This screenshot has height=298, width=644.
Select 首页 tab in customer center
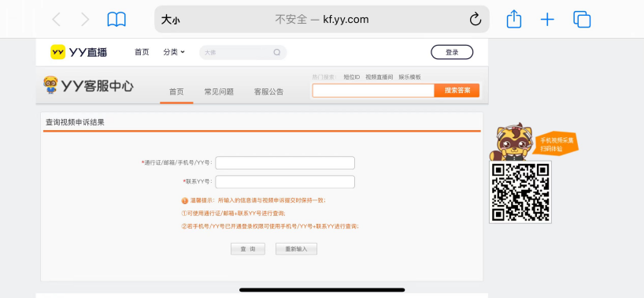[x=176, y=91]
